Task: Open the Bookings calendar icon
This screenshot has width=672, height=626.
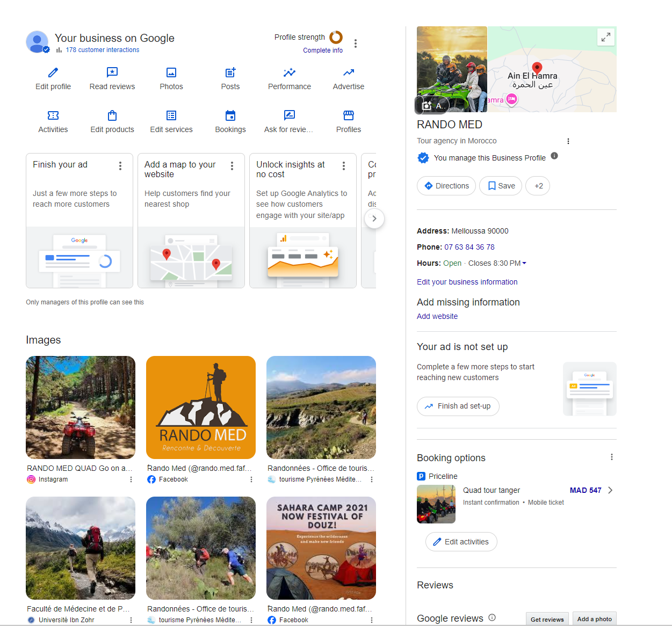Action: [230, 115]
